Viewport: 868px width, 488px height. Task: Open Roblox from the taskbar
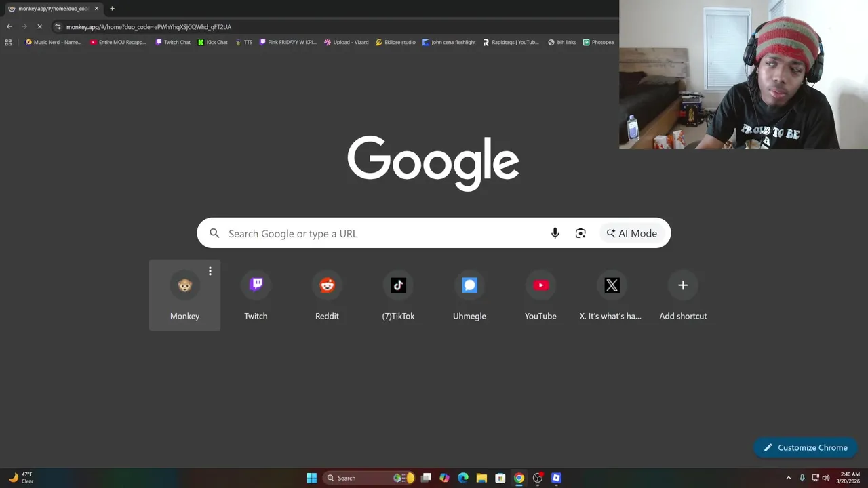click(556, 478)
